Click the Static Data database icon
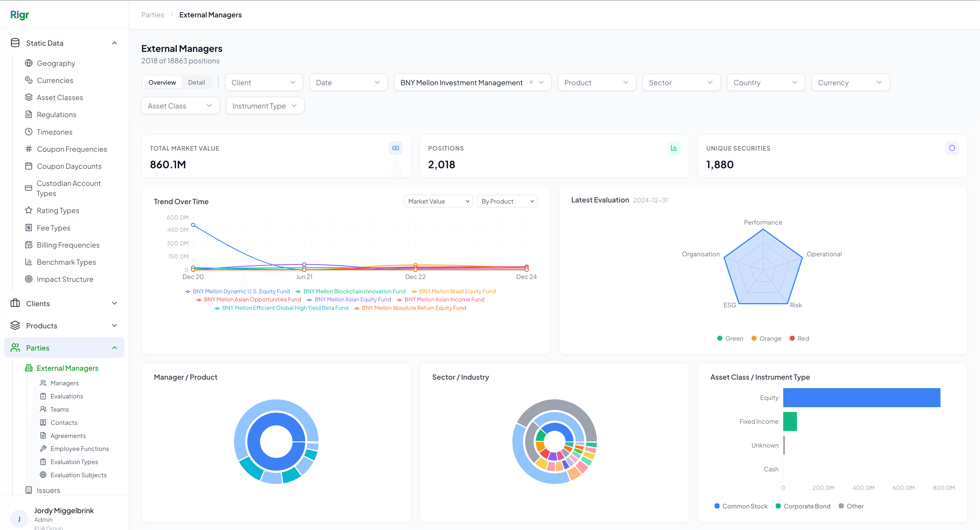Image resolution: width=980 pixels, height=530 pixels. tap(15, 43)
